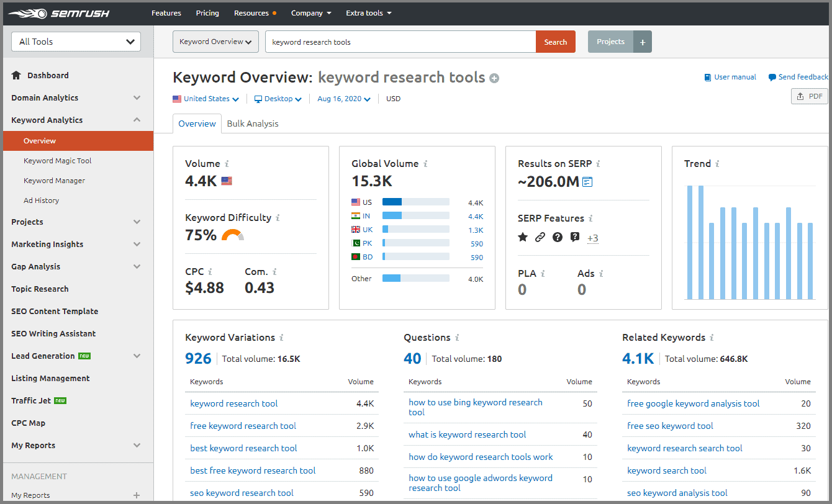Open 'free keyword research tool' keyword link
Viewport: 832px width, 504px height.
[x=243, y=426]
